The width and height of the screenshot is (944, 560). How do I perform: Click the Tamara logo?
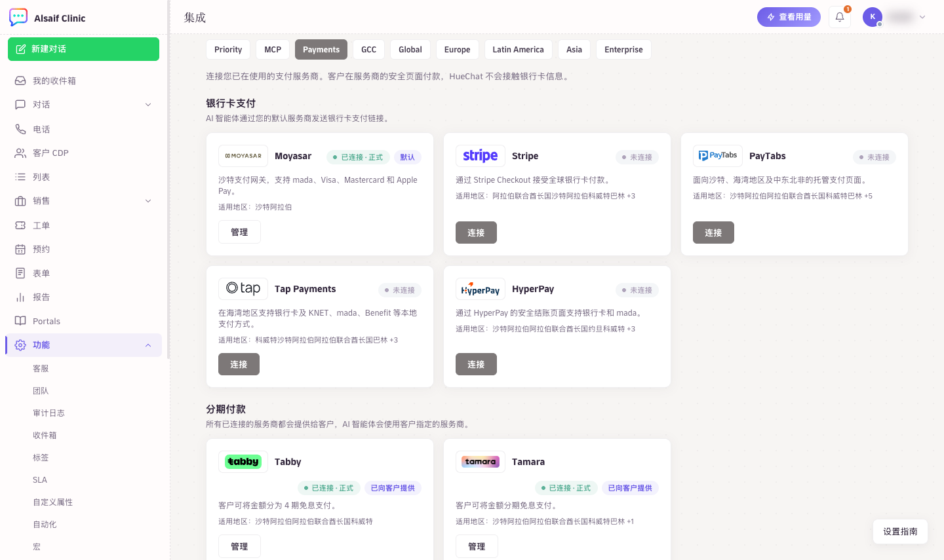pos(481,462)
